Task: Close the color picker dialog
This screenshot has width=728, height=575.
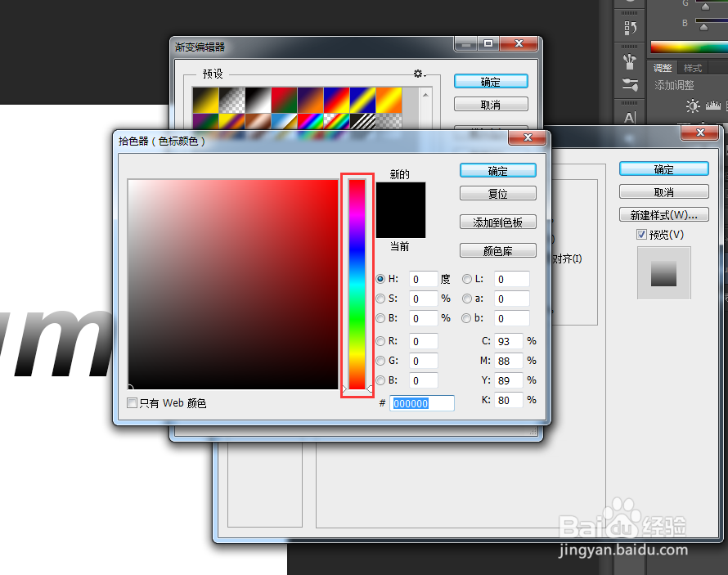Action: (x=528, y=137)
